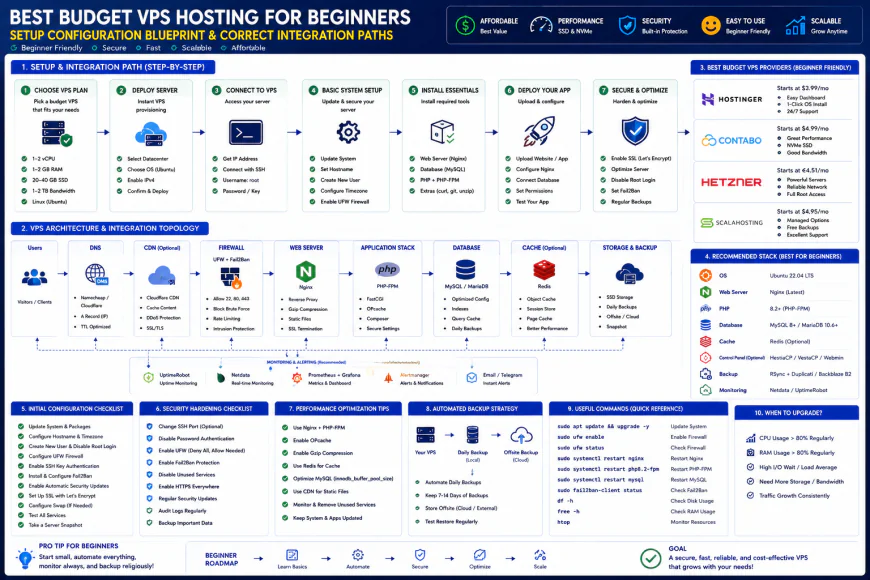The image size is (870, 580).
Task: Select the '5. Initial Configuration Checklist' header
Action: (x=72, y=408)
